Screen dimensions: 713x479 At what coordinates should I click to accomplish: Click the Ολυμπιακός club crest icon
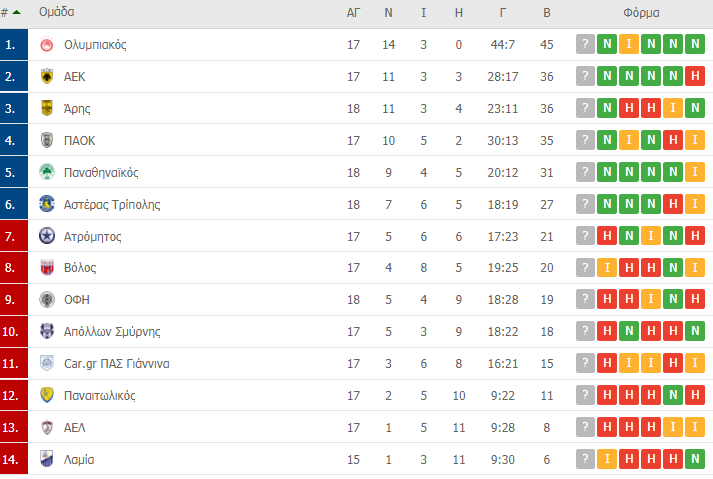[46, 45]
